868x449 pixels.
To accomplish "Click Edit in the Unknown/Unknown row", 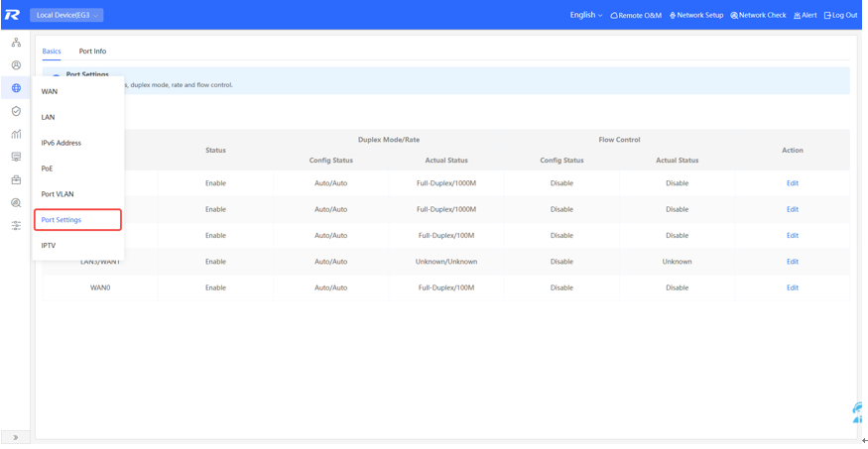I will [x=793, y=262].
